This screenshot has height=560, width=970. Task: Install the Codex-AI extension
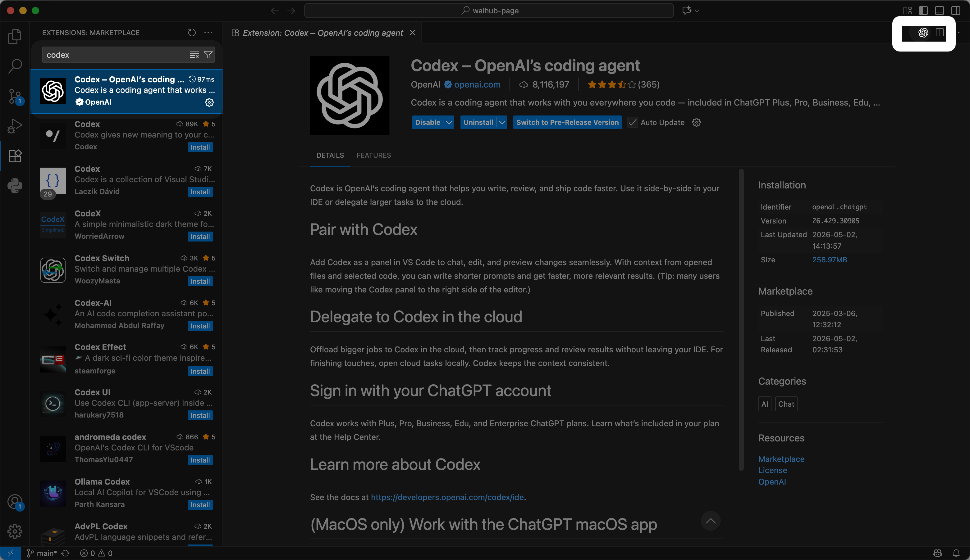click(200, 326)
